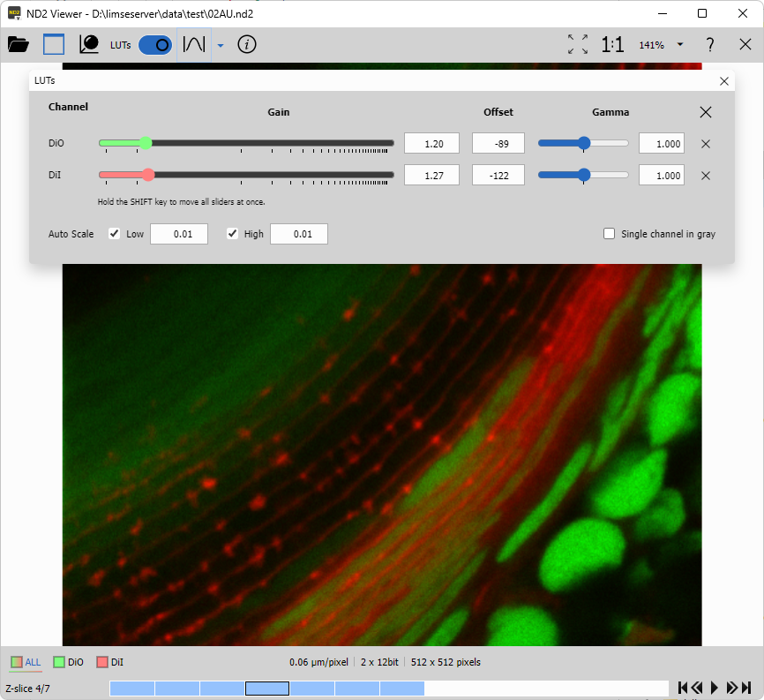Click the frame view icon in toolbar
Screen dimensions: 764x700
coord(54,44)
